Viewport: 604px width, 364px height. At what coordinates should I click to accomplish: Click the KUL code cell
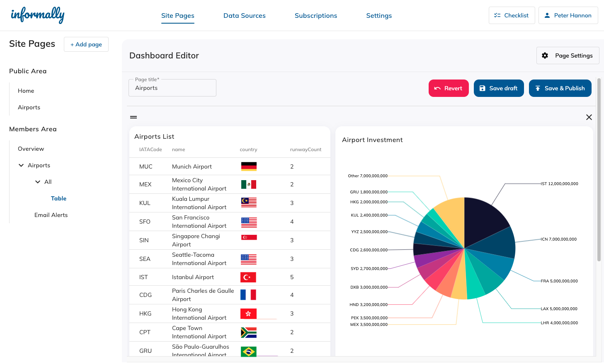point(145,203)
